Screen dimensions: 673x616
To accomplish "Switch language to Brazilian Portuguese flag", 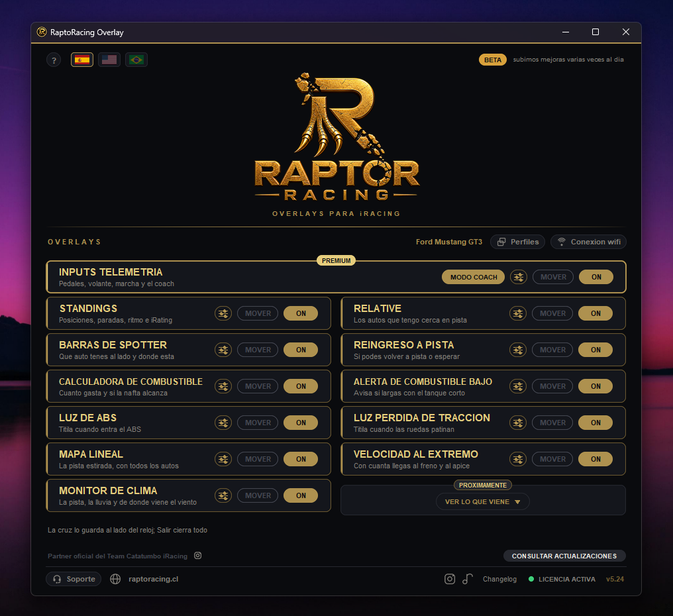I will (136, 60).
